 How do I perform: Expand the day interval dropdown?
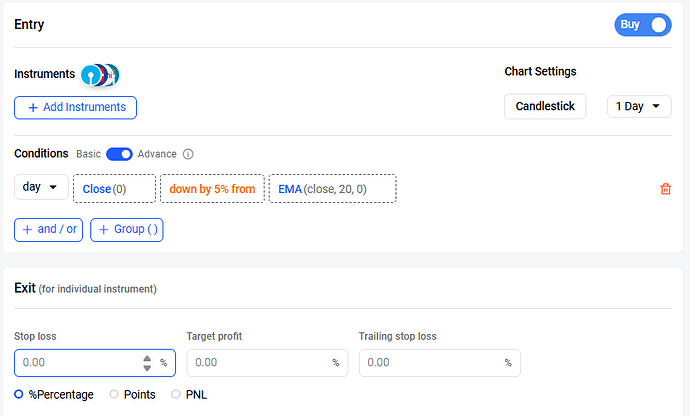(41, 187)
